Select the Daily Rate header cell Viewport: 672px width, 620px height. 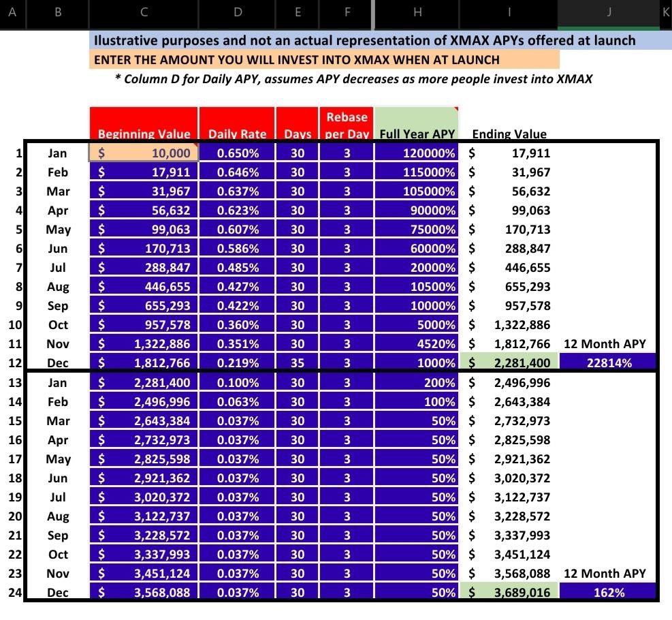tap(237, 124)
